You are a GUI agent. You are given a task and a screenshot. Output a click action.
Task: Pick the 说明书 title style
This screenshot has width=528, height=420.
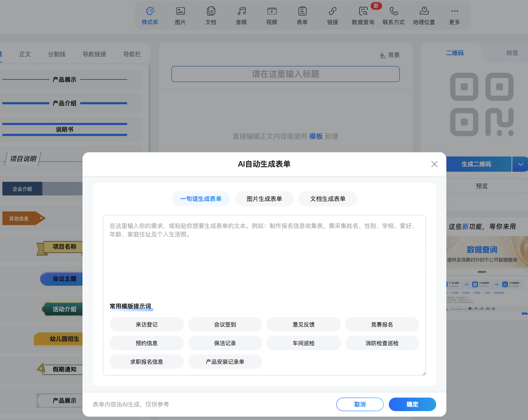(65, 129)
